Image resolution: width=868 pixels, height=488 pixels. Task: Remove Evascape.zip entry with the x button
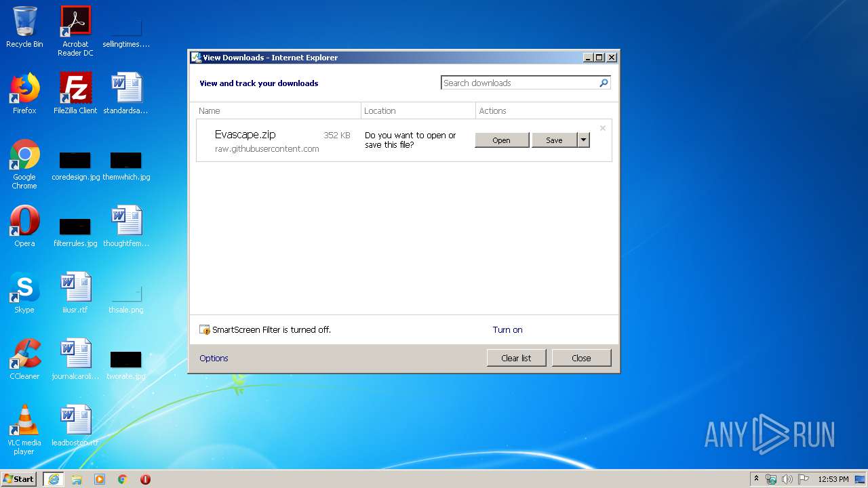[x=602, y=128]
